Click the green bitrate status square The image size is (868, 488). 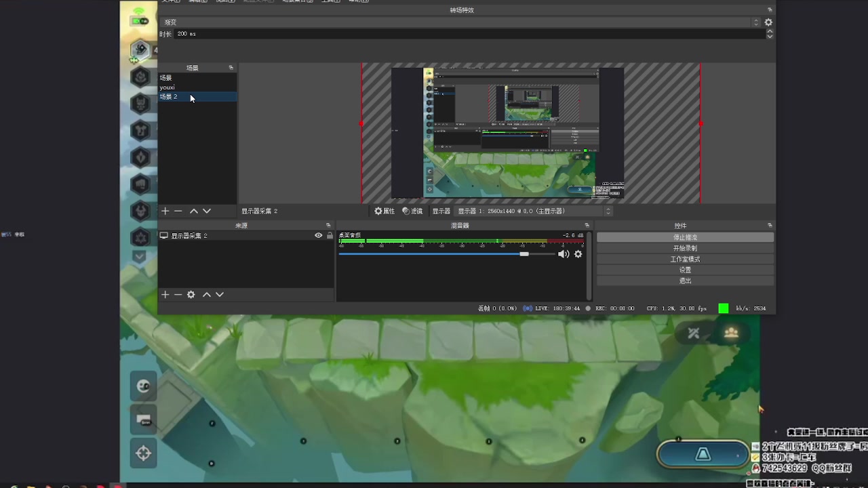click(724, 308)
